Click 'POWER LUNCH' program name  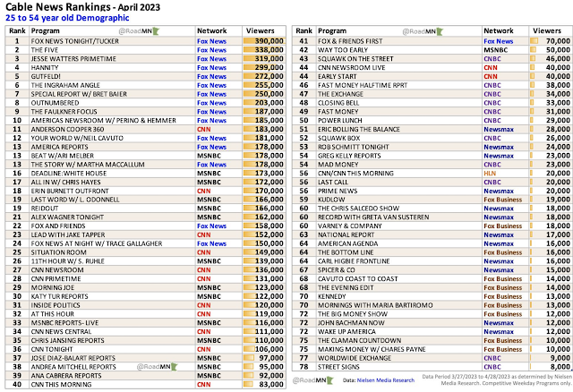click(x=340, y=121)
